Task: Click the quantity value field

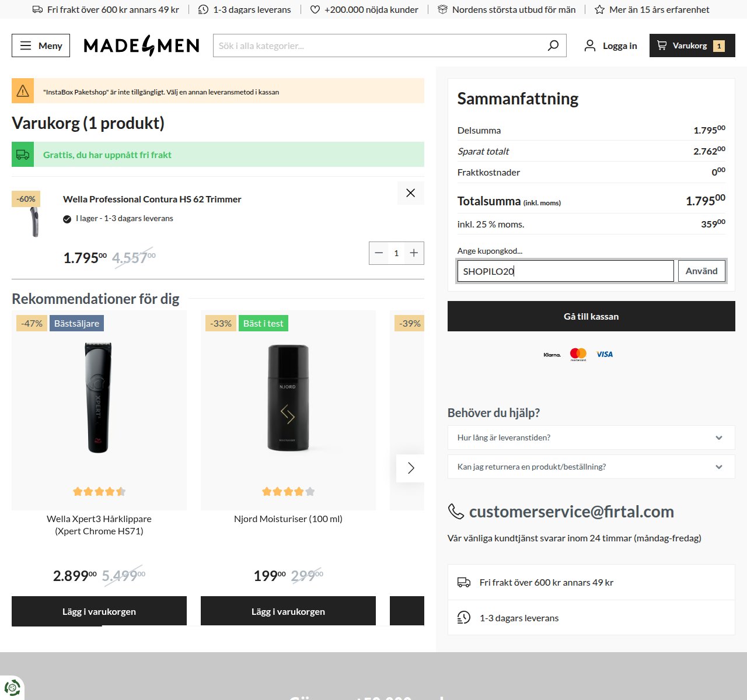Action: click(396, 253)
